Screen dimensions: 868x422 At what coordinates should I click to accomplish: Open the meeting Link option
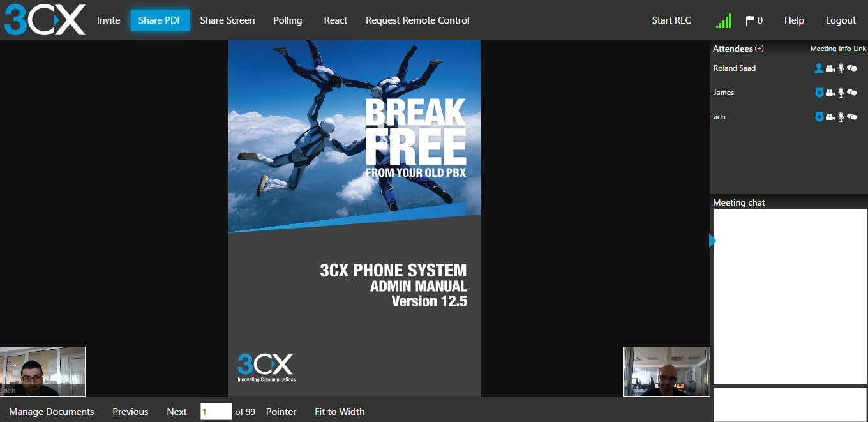(x=860, y=49)
